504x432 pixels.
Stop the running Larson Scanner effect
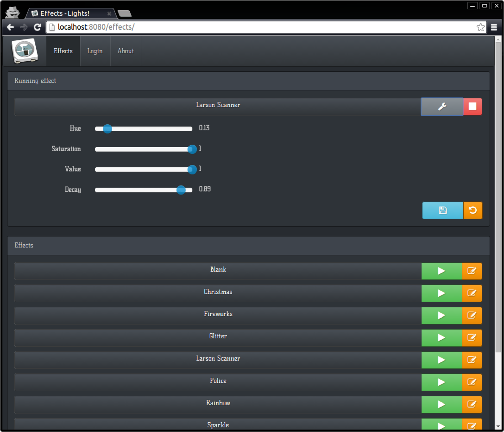[472, 106]
